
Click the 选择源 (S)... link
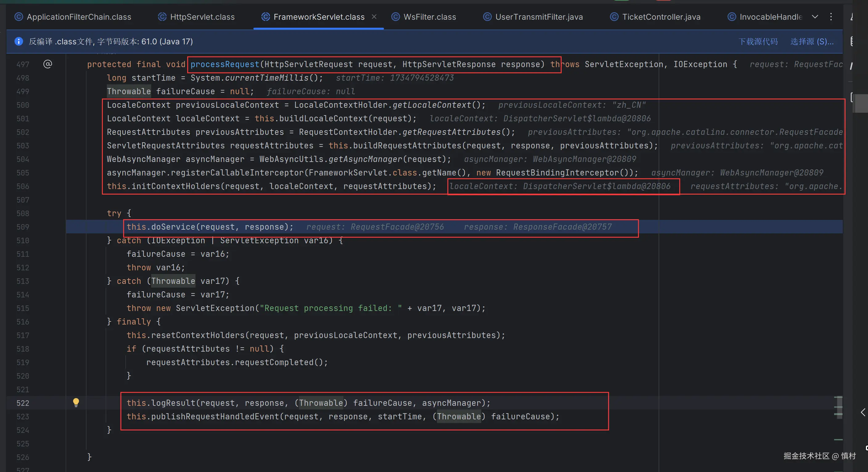point(812,42)
